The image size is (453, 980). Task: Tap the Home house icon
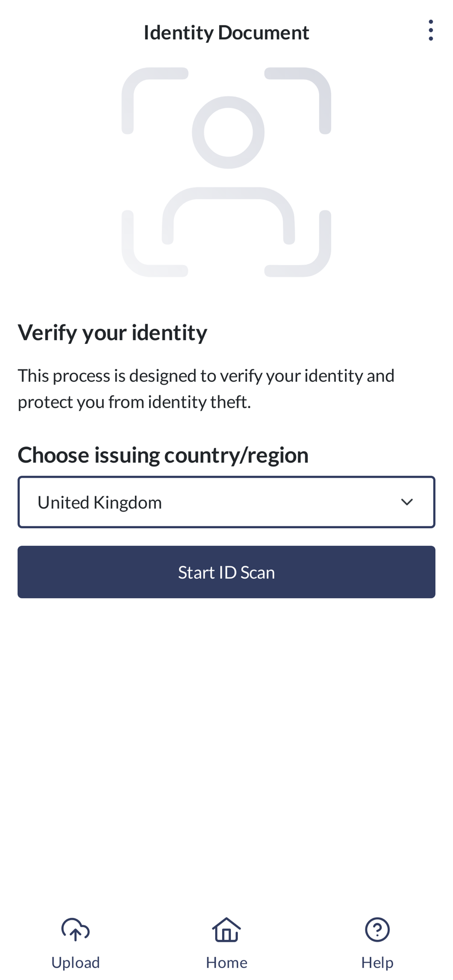(x=226, y=930)
